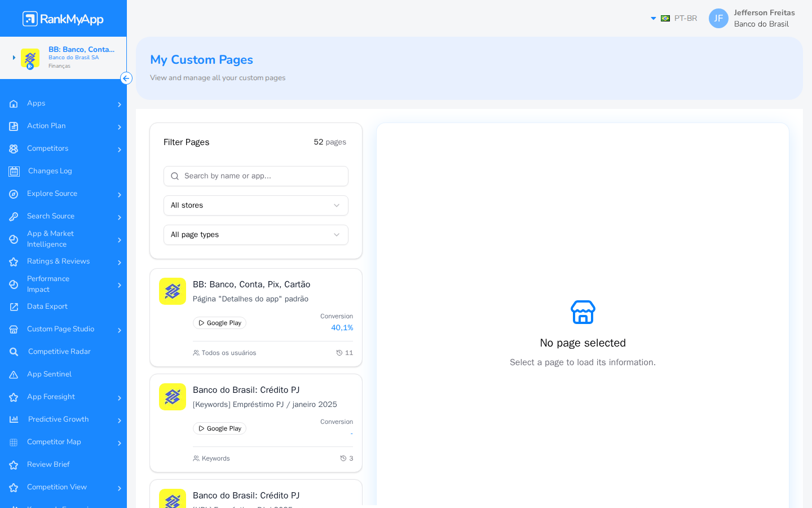Click the App Foresight star icon

14,397
